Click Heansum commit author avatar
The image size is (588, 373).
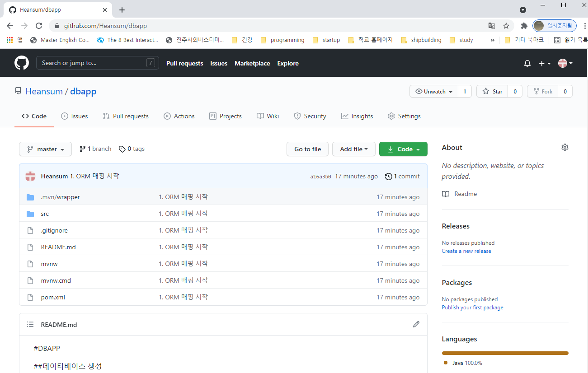[30, 176]
